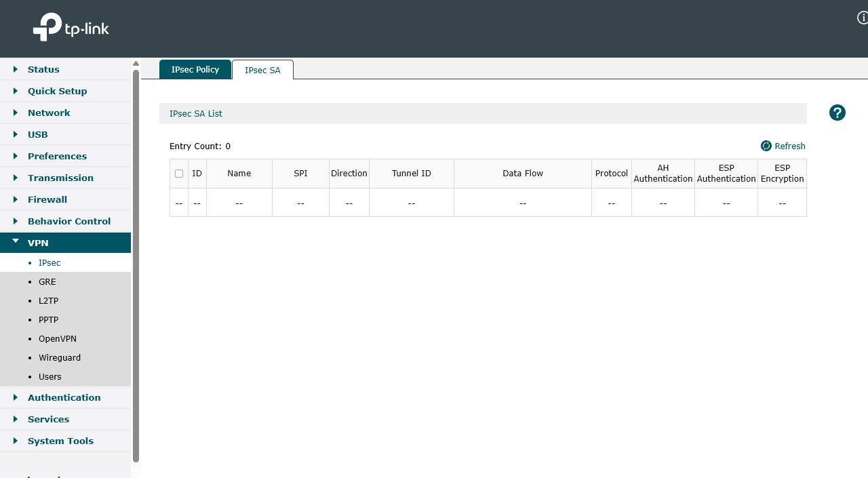This screenshot has height=478, width=868.
Task: Open the Users submenu item
Action: pyautogui.click(x=65, y=376)
